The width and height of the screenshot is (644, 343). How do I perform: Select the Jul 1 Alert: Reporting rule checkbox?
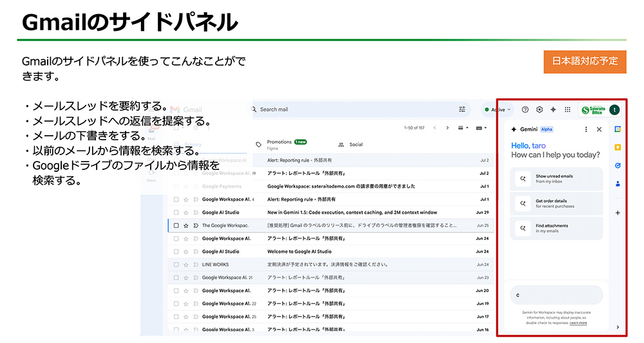(x=176, y=199)
